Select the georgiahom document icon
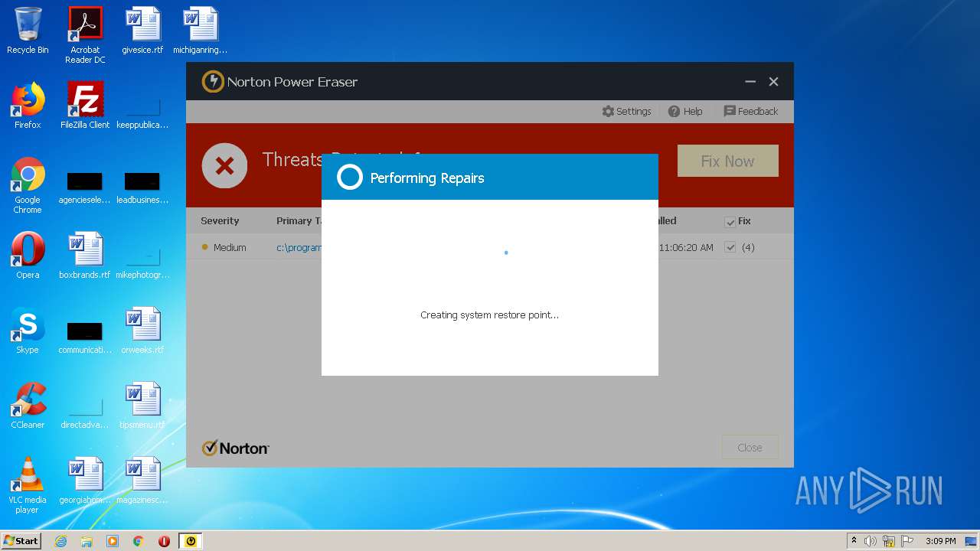This screenshot has height=551, width=980. click(x=85, y=481)
